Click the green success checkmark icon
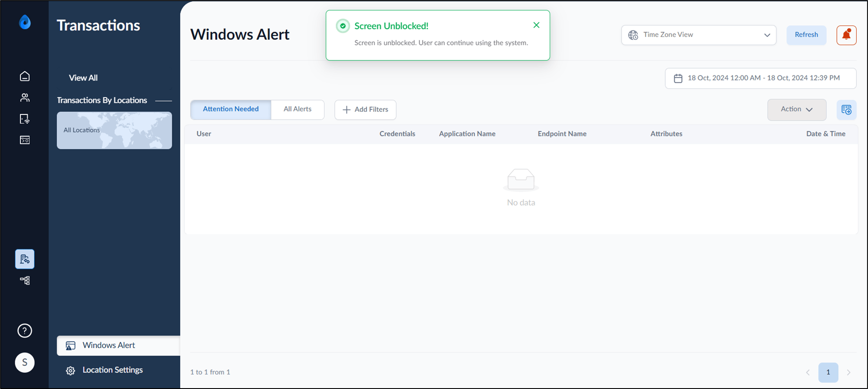The image size is (868, 389). (x=343, y=26)
